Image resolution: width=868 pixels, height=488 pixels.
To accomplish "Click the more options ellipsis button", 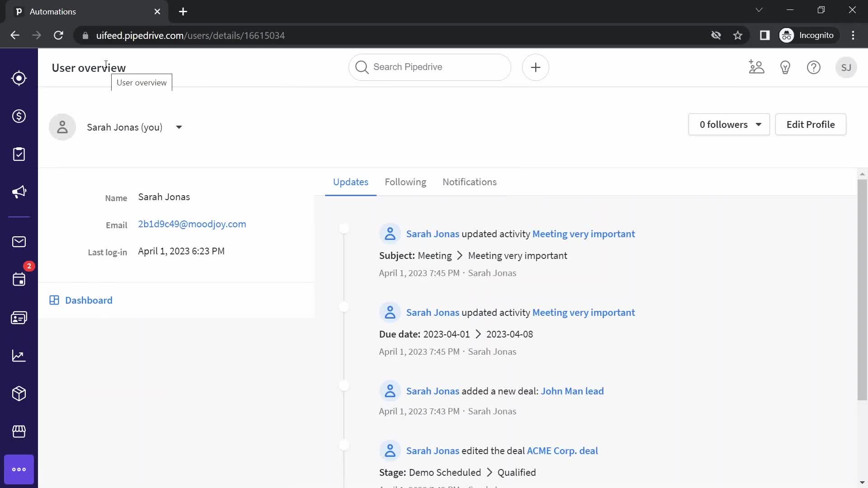I will 19,469.
